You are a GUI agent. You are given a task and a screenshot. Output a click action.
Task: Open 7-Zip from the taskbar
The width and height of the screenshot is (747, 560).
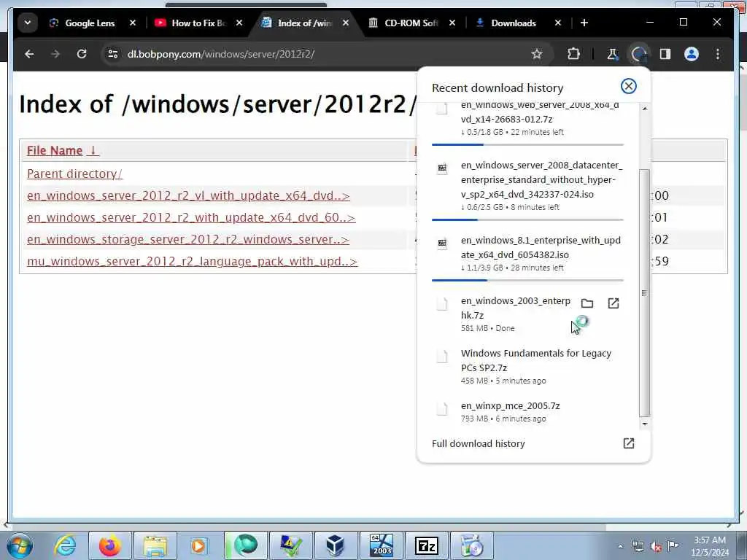426,545
